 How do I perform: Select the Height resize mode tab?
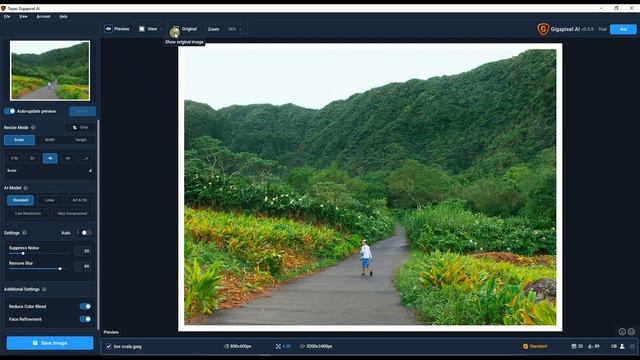[81, 140]
